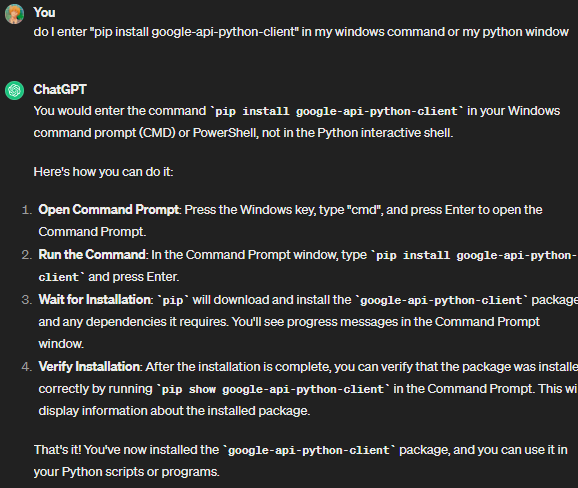This screenshot has height=488, width=578.
Task: Click the "Wait for Installation" step heading
Action: (95, 300)
